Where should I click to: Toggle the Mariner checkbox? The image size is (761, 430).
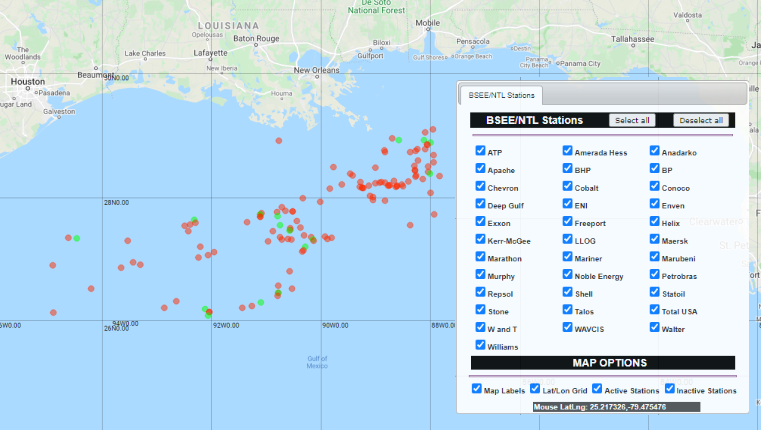point(567,256)
